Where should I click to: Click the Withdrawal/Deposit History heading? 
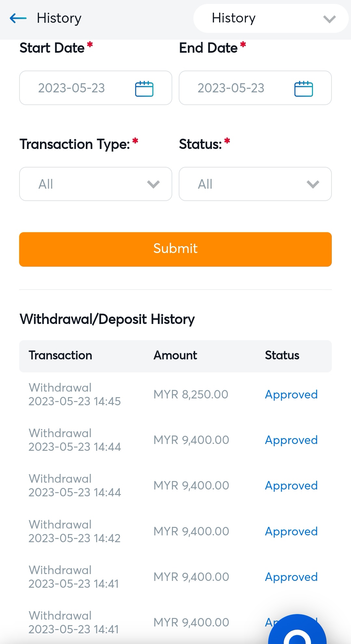(107, 319)
